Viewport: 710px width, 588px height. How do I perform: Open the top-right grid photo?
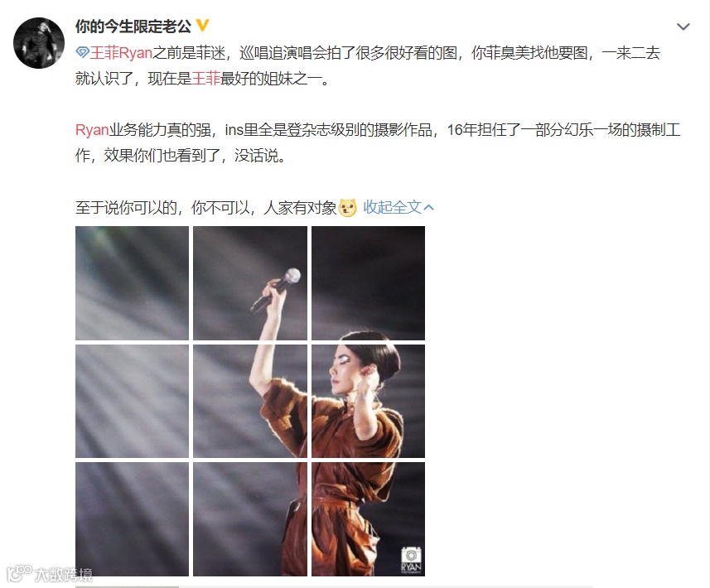368,283
